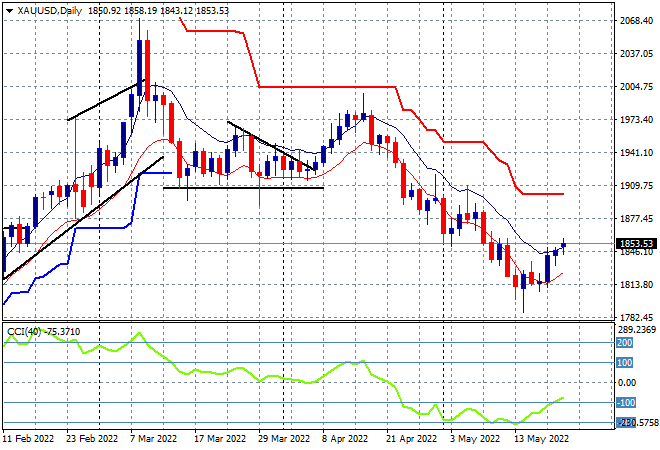The height and width of the screenshot is (450, 660).
Task: Click the OHLC values 1850.92 1858.19 1843.12 1853.53
Action: (158, 11)
